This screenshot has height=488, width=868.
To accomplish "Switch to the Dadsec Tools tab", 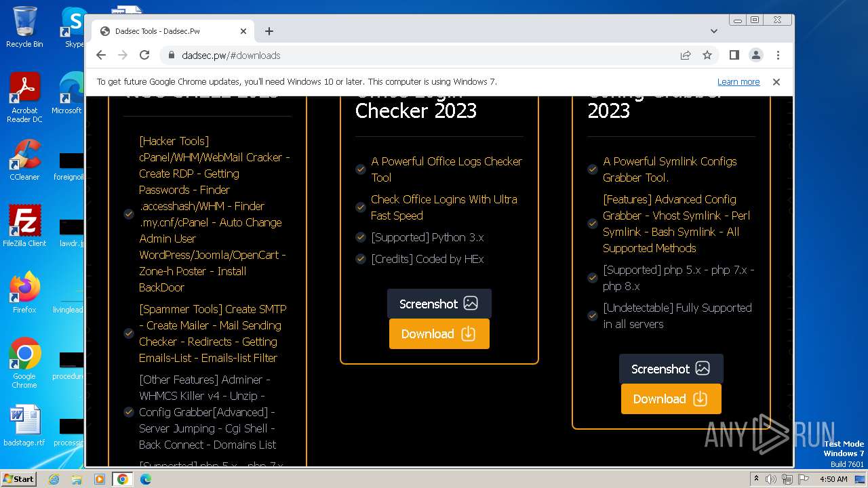I will point(174,31).
